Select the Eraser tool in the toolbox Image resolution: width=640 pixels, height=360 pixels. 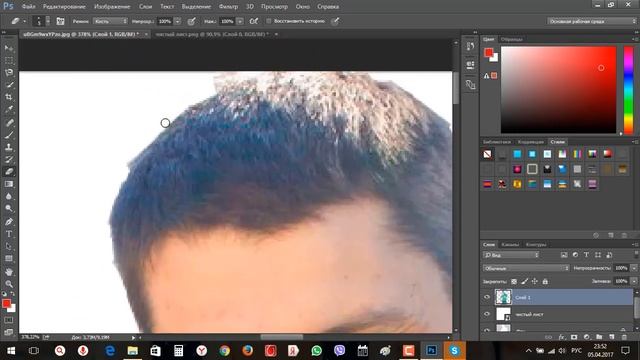coord(9,172)
